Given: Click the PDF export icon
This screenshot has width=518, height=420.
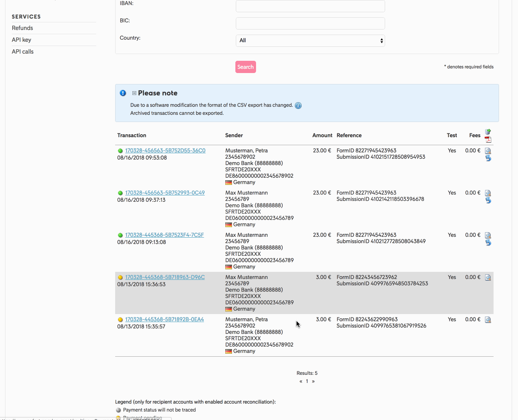Looking at the screenshot, I should [488, 140].
